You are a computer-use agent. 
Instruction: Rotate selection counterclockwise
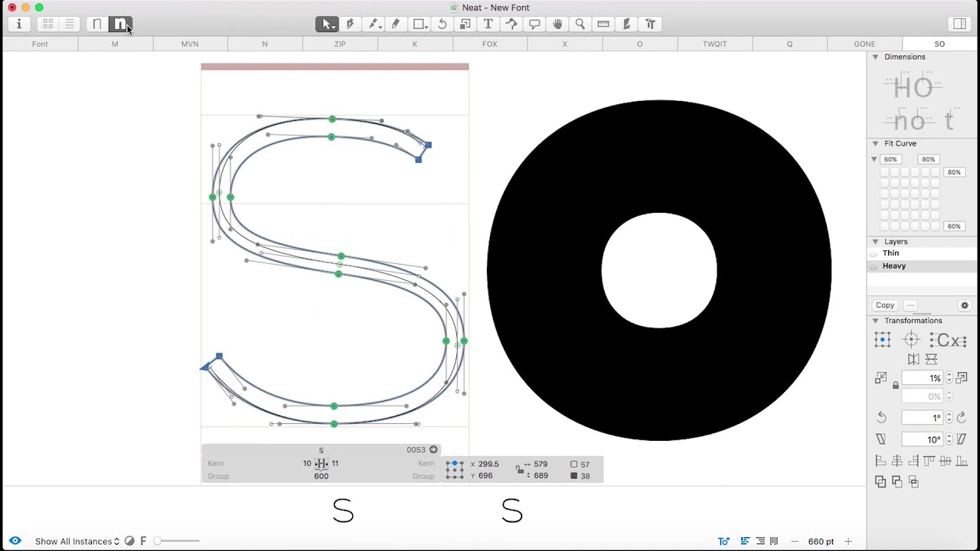point(881,418)
